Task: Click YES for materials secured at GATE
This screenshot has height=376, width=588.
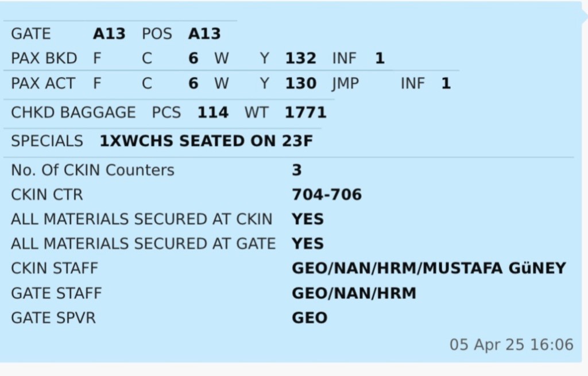Action: tap(308, 244)
